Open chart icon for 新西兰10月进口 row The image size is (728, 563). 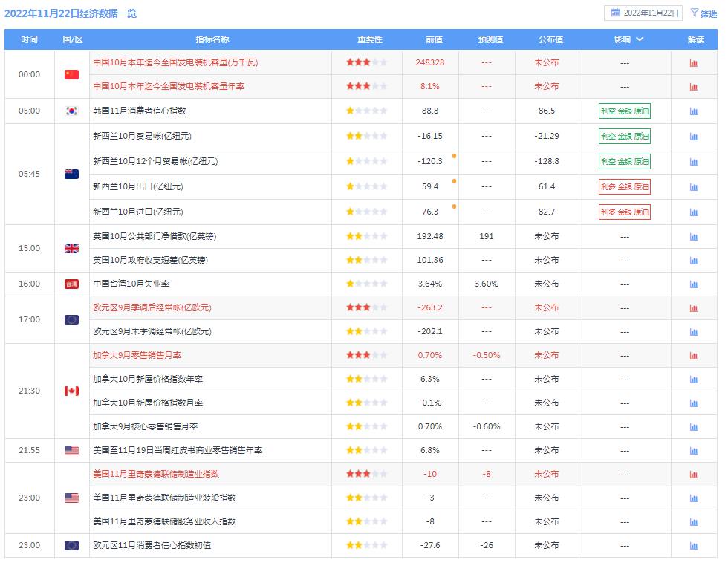pyautogui.click(x=694, y=212)
